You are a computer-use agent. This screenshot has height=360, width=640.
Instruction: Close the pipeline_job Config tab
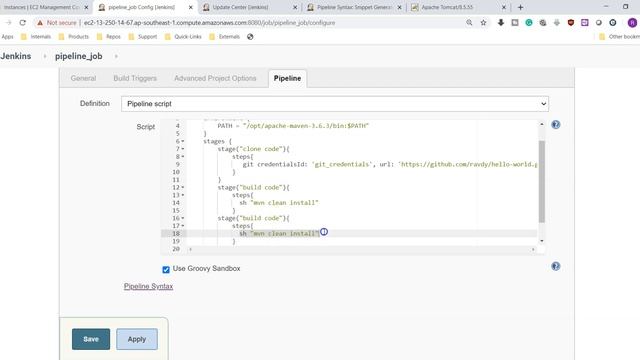coord(191,7)
